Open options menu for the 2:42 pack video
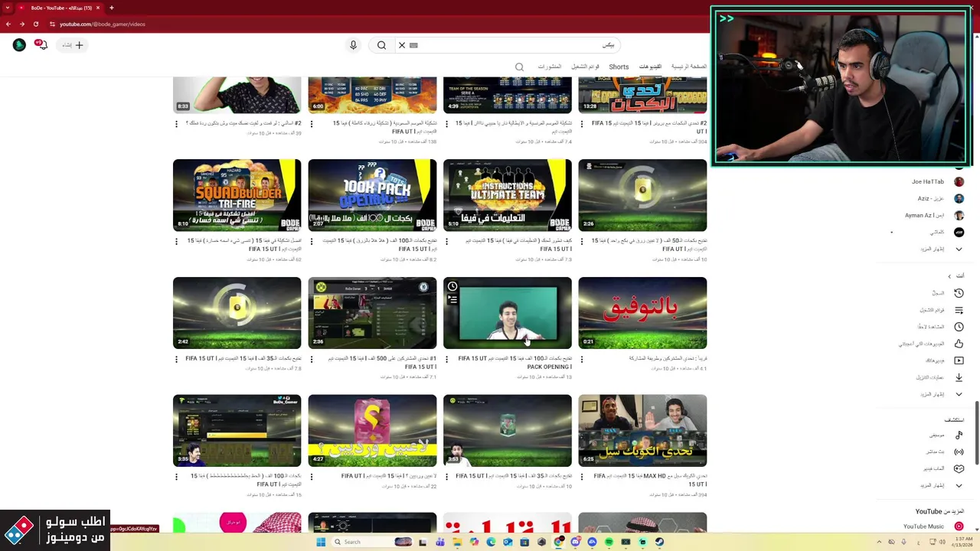The height and width of the screenshot is (551, 980). [176, 359]
